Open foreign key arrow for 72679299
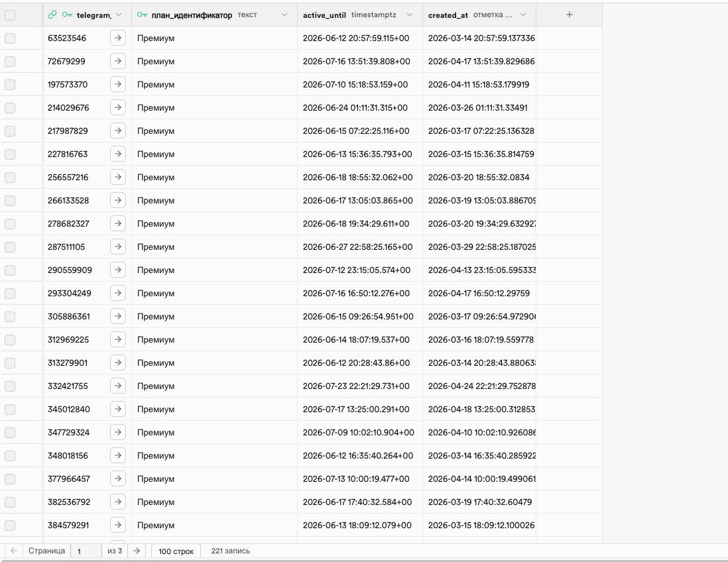The image size is (728, 562). (118, 61)
